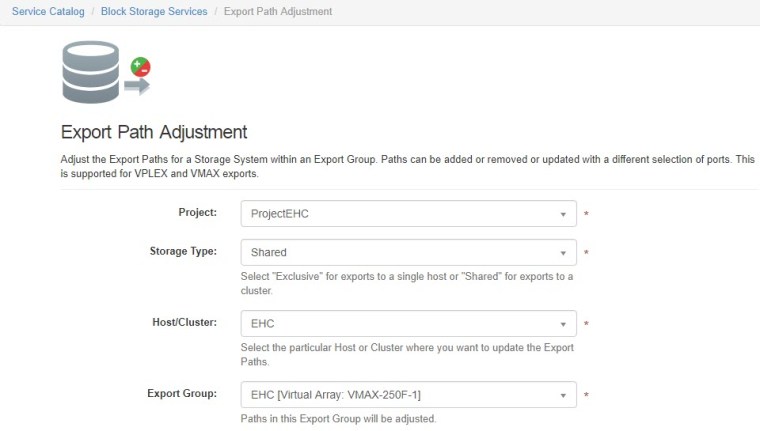Open the Host/Cluster dropdown showing EHC

point(400,324)
